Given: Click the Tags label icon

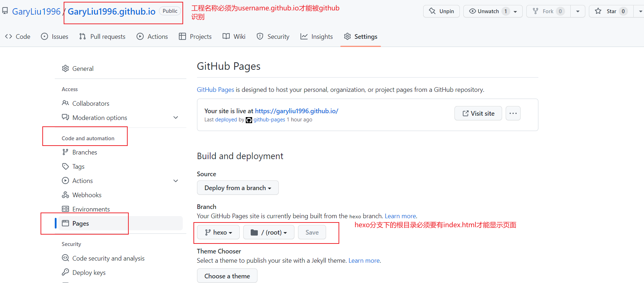Looking at the screenshot, I should coord(65,166).
